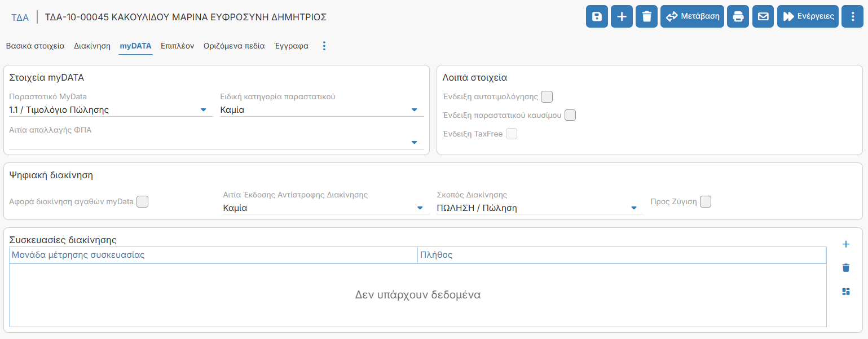Add a packaging row with the plus icon
The image size is (868, 339).
click(845, 244)
